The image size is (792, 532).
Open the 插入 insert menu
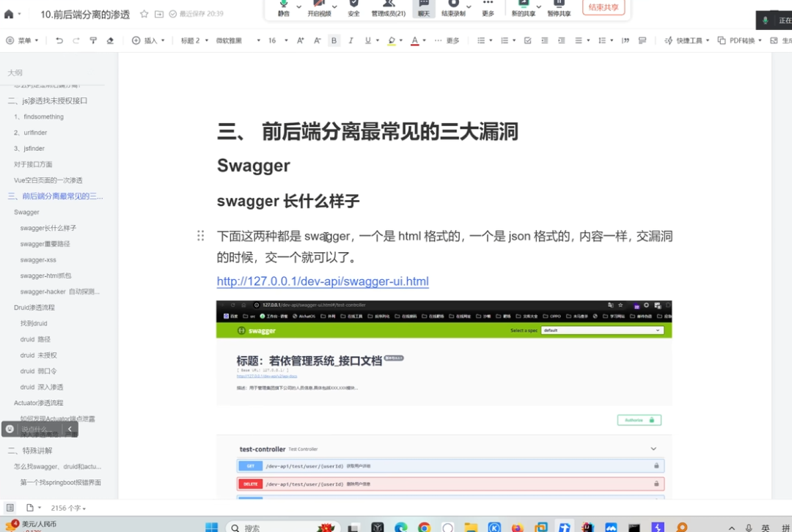pyautogui.click(x=148, y=40)
